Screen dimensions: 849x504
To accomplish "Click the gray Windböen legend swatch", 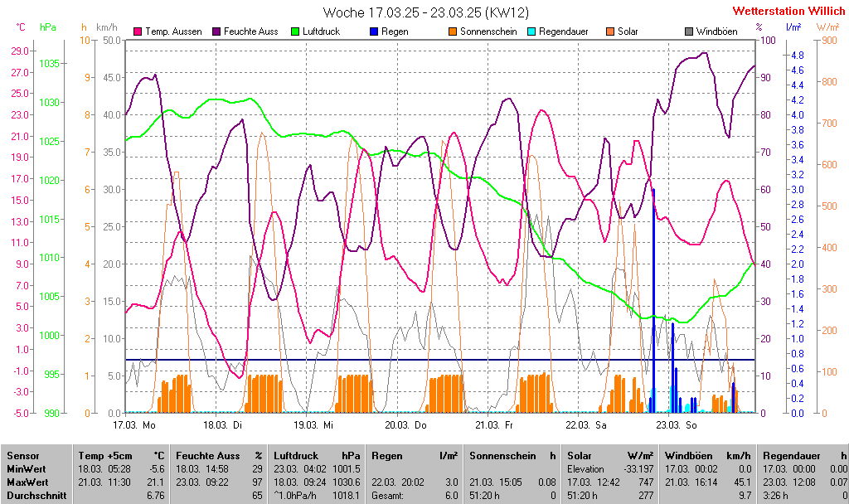I will pyautogui.click(x=689, y=32).
